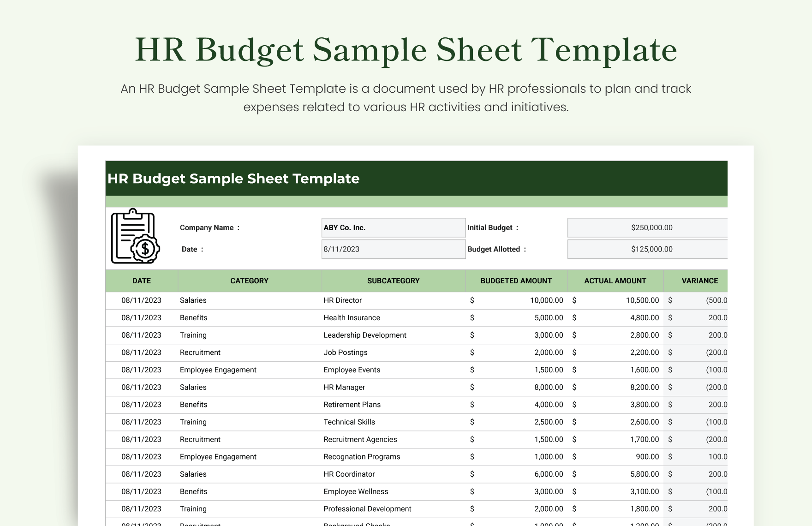Select the HR Coordinator cell
This screenshot has width=812, height=526.
pos(394,474)
